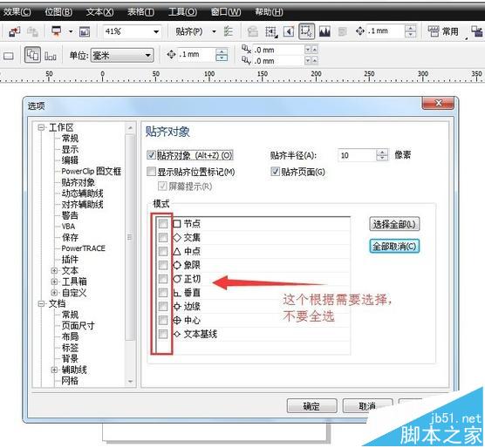Image resolution: width=485 pixels, height=448 pixels.
Task: Click the property bar nudge .1 mm spinner
Action: (x=222, y=55)
